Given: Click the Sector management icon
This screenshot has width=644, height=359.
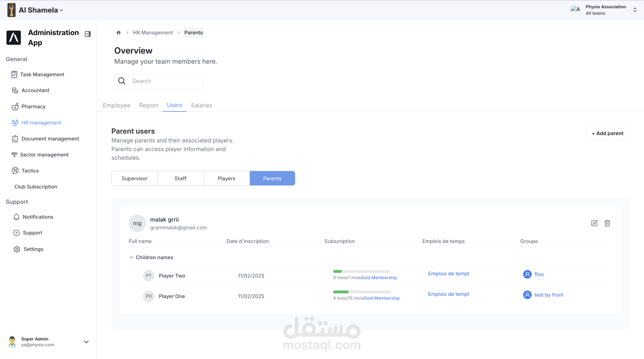Looking at the screenshot, I should (14, 155).
